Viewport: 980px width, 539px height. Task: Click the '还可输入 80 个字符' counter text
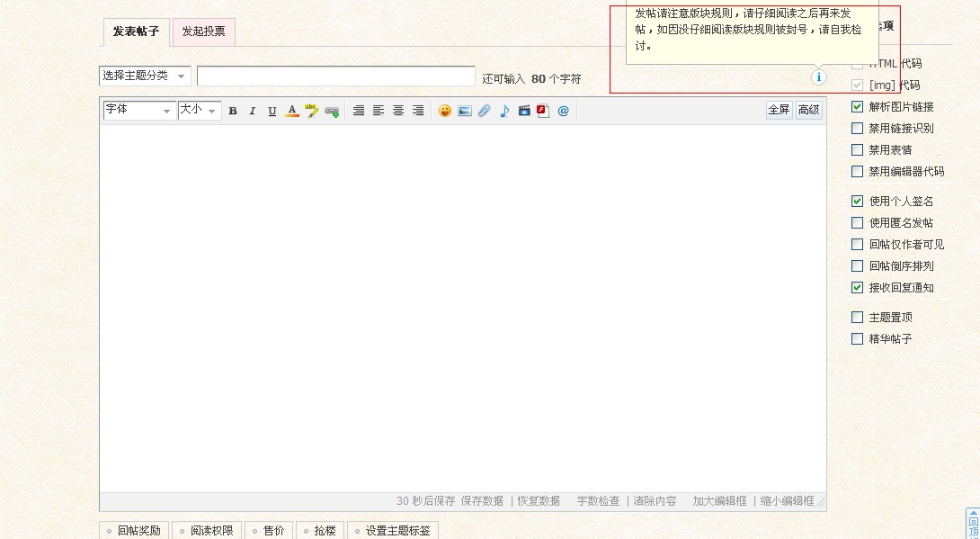click(531, 79)
